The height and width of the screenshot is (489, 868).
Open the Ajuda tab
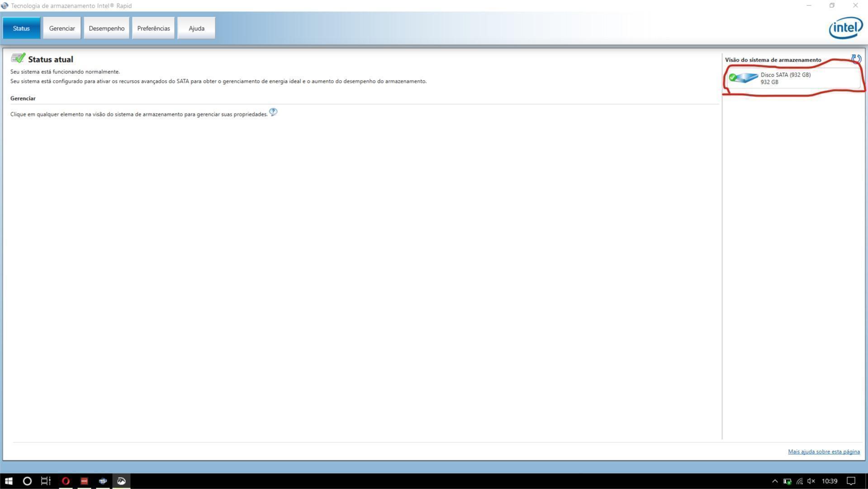click(x=196, y=28)
